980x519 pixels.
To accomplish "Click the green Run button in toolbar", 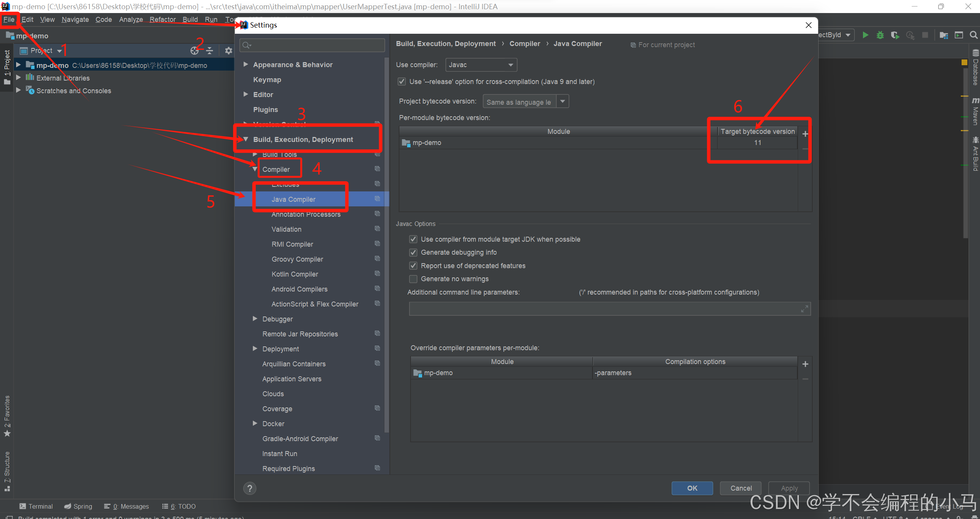I will pyautogui.click(x=865, y=35).
